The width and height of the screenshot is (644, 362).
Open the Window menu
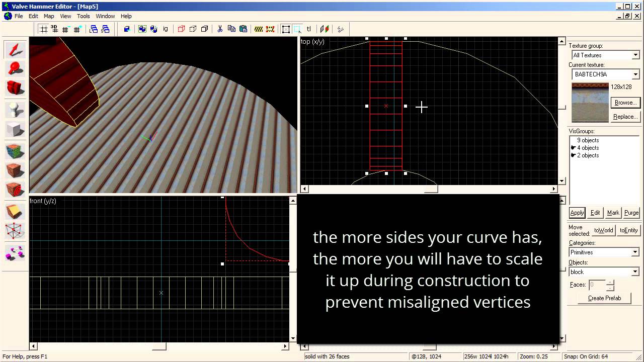coord(105,16)
